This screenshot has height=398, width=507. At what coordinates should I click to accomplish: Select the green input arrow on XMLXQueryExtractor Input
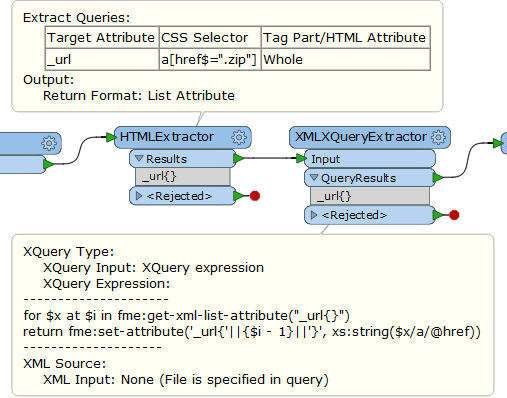tap(302, 159)
